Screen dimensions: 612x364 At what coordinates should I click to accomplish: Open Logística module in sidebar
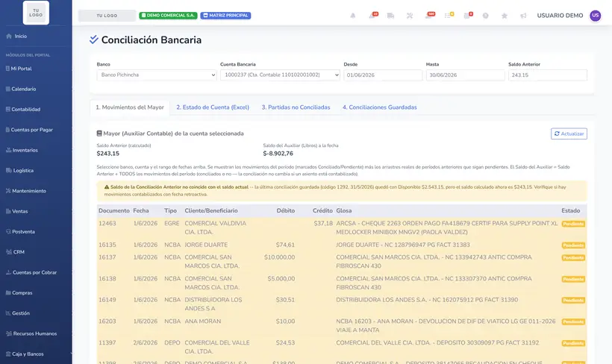19,171
